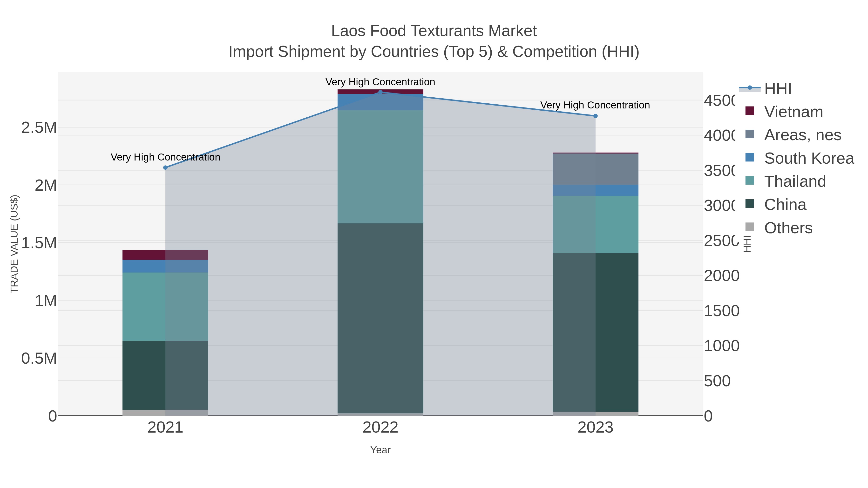Image resolution: width=868 pixels, height=488 pixels.
Task: Toggle the Areas, nes legend label
Action: [803, 135]
